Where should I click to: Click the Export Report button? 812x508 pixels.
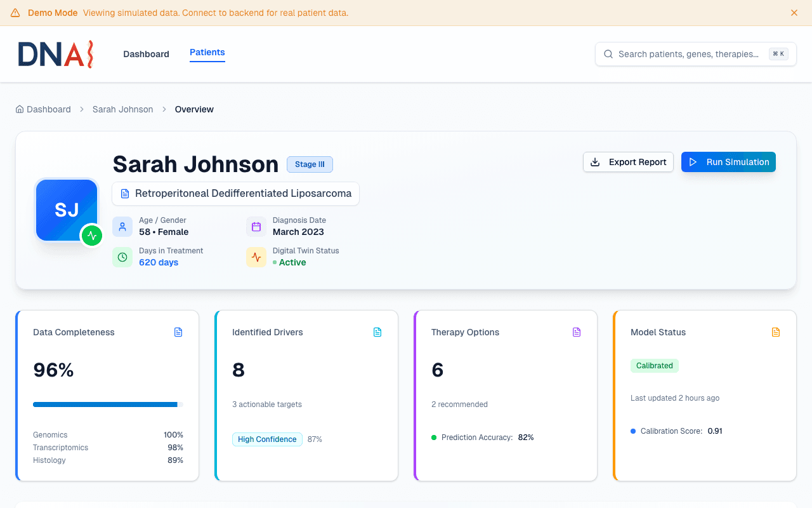coord(628,162)
